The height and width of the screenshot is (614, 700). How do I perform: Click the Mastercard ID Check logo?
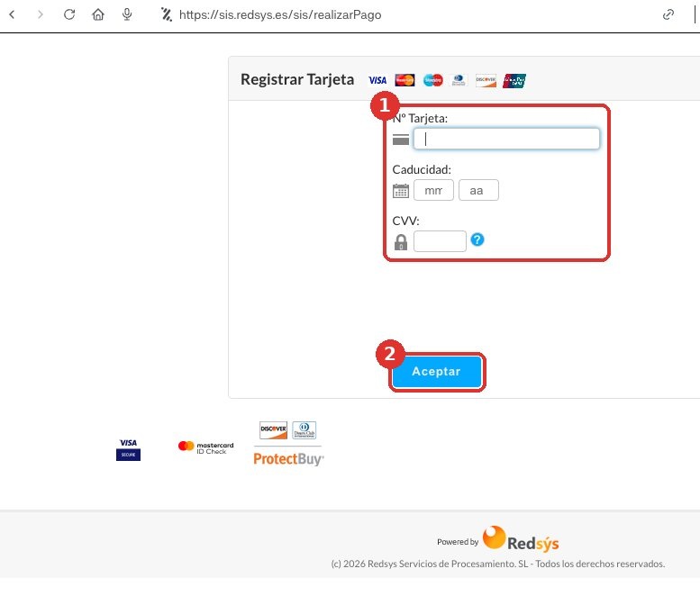[x=205, y=447]
